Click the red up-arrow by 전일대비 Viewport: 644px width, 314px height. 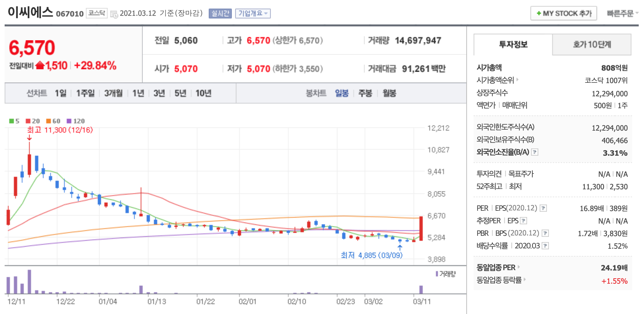[x=40, y=65]
